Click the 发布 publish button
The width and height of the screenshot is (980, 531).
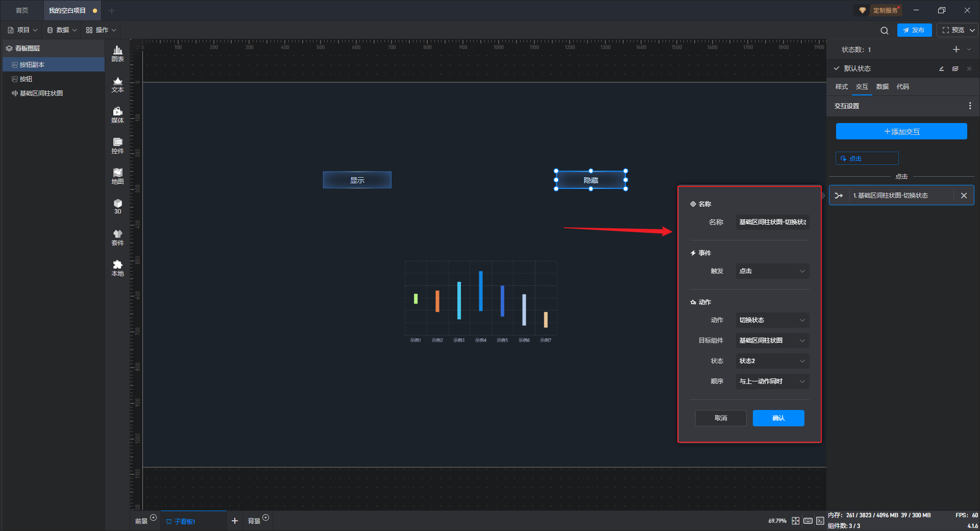point(914,30)
